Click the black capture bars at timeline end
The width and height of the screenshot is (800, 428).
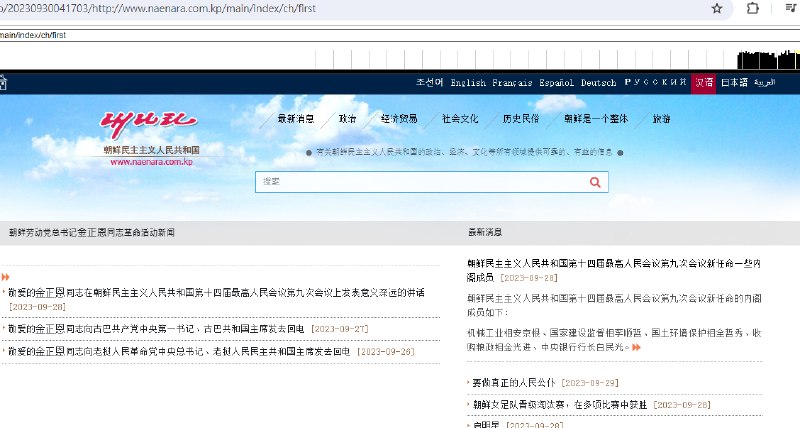coord(768,60)
